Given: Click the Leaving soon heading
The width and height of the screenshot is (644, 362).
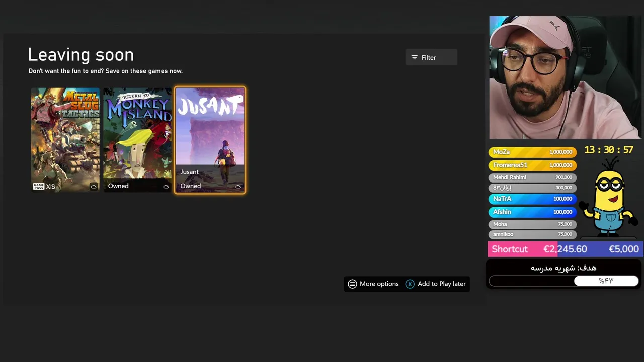Looking at the screenshot, I should tap(81, 55).
